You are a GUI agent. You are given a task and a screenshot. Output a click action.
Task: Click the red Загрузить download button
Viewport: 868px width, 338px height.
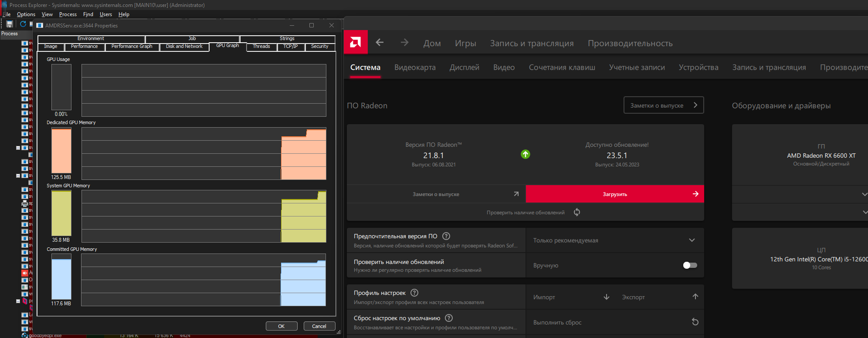(615, 194)
